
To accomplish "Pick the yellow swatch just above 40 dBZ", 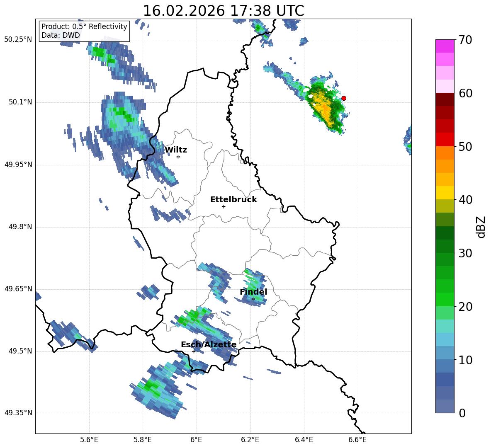I will 445,193.
